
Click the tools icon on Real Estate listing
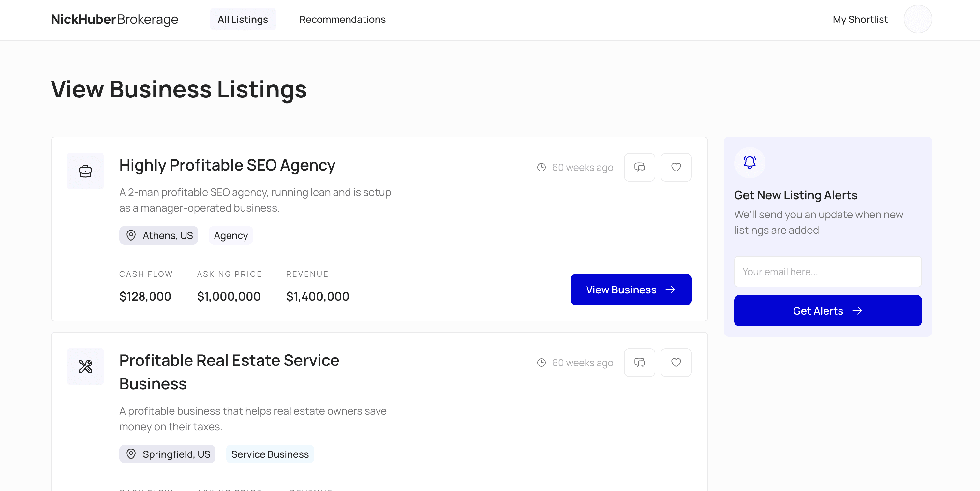coord(85,366)
